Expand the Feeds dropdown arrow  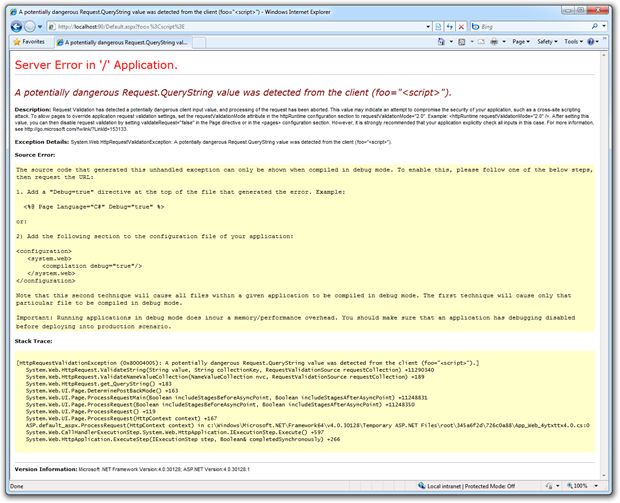point(472,42)
